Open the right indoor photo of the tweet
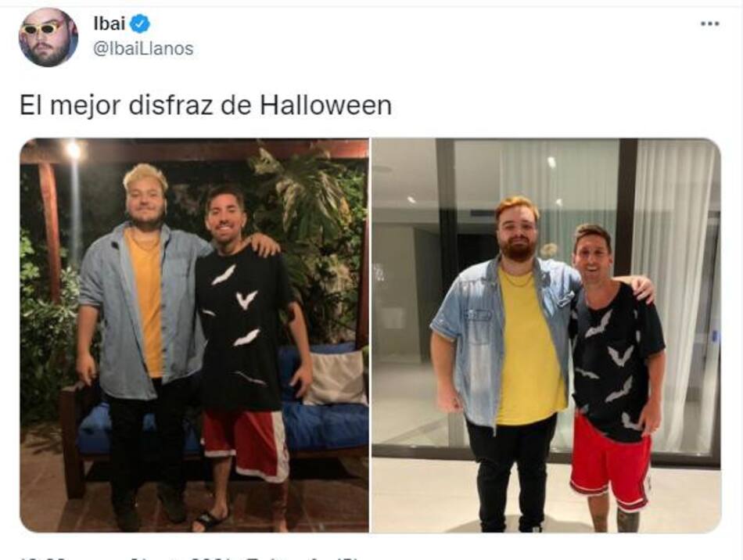The image size is (743, 560). (546, 336)
